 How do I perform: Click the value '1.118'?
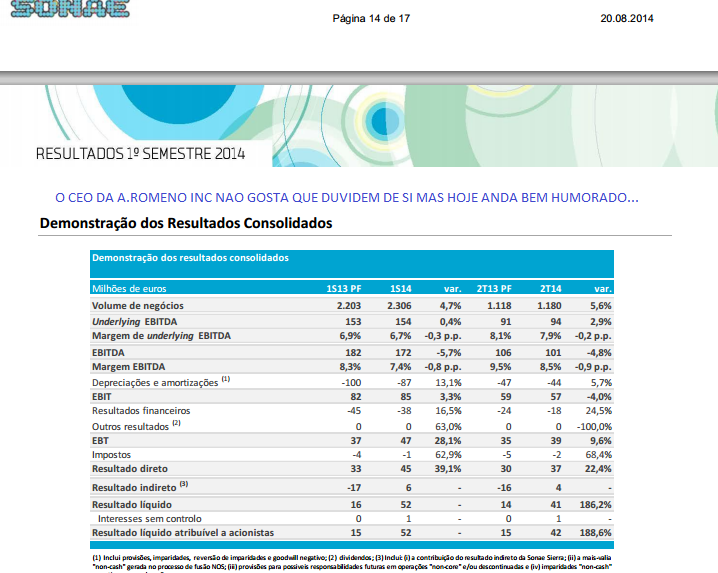pos(499,306)
